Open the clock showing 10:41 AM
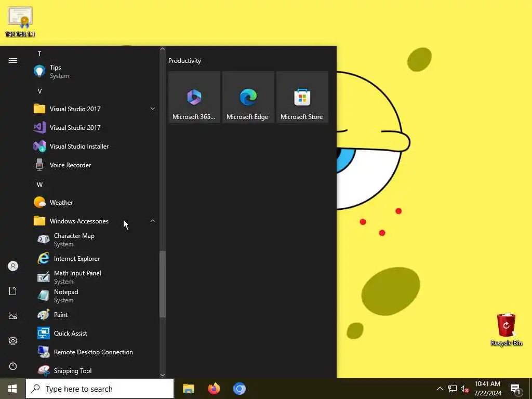The width and height of the screenshot is (532, 399). 487,389
